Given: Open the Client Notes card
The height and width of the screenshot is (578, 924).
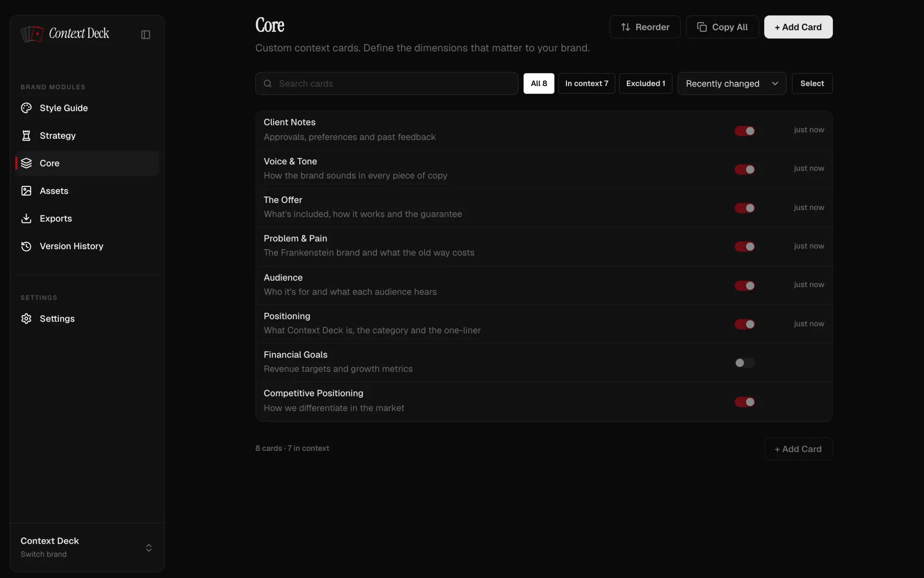Looking at the screenshot, I should 544,130.
